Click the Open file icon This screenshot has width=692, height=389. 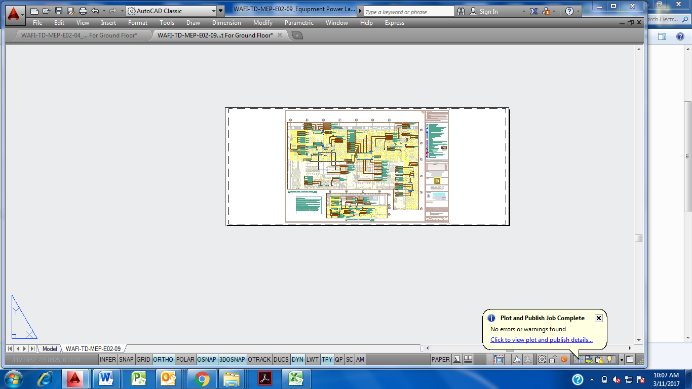click(x=46, y=11)
